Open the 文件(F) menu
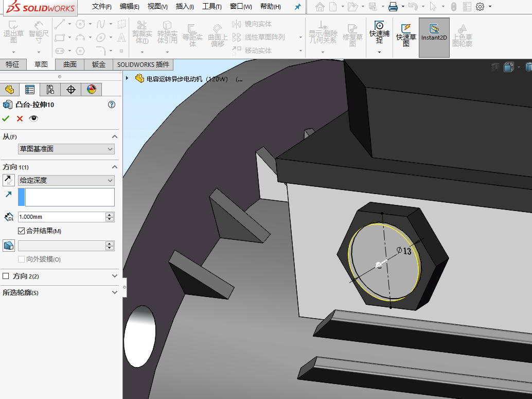Image resolution: width=532 pixels, height=399 pixels. pyautogui.click(x=102, y=7)
